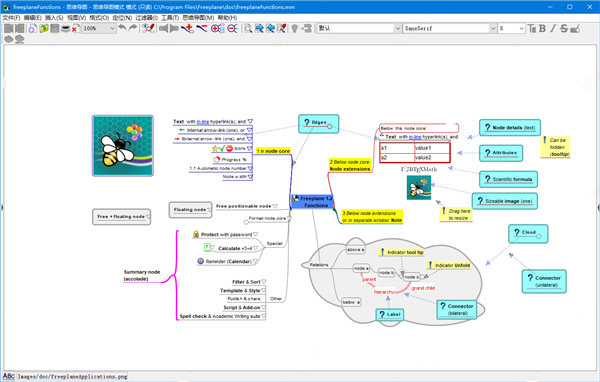
Task: Open the font size dropdown
Action: (x=511, y=28)
